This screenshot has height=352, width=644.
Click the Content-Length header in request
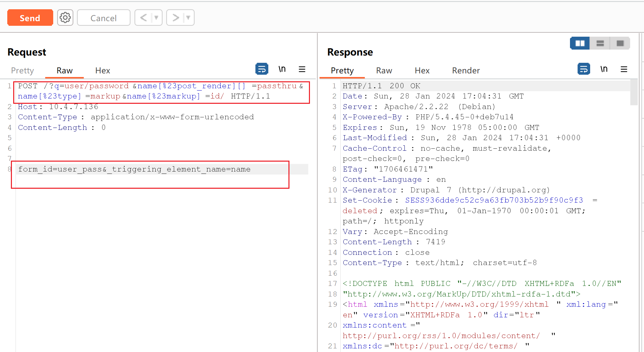[x=62, y=128]
